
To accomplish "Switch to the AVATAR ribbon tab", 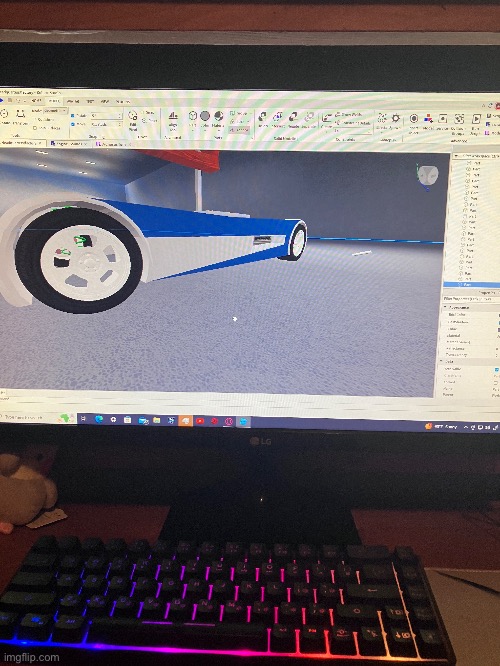I will [73, 101].
